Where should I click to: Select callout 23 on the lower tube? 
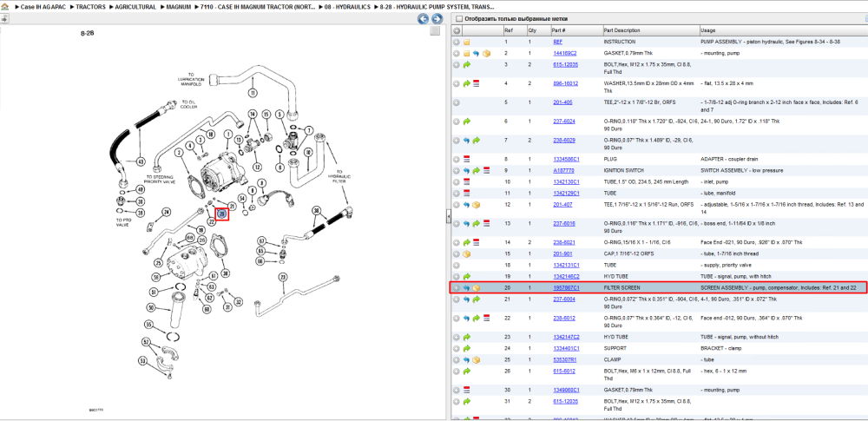283,278
